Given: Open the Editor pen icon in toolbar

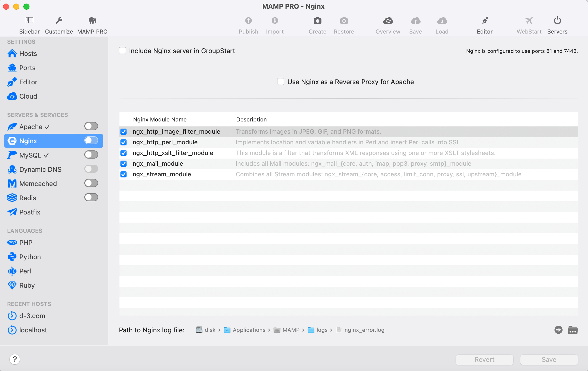Looking at the screenshot, I should (x=485, y=20).
